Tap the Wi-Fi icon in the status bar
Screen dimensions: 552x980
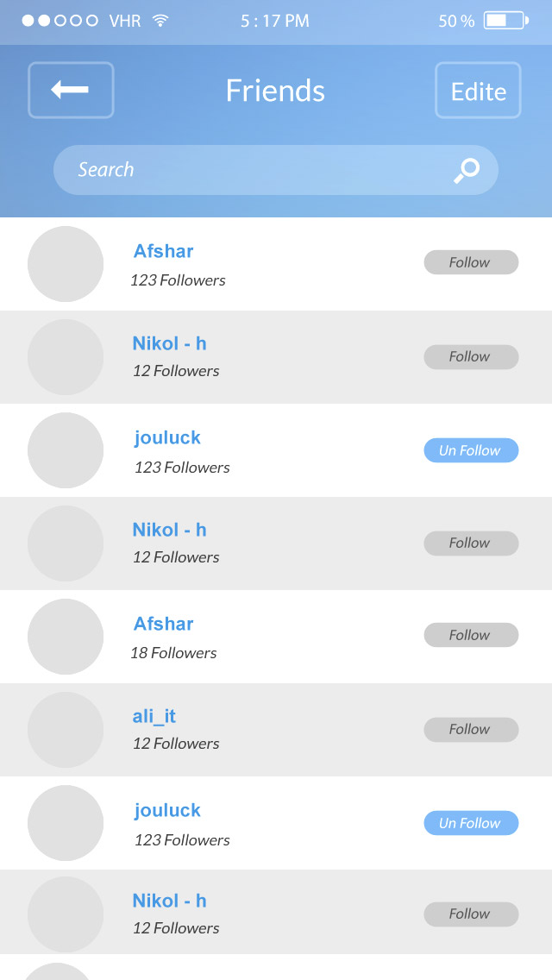160,21
